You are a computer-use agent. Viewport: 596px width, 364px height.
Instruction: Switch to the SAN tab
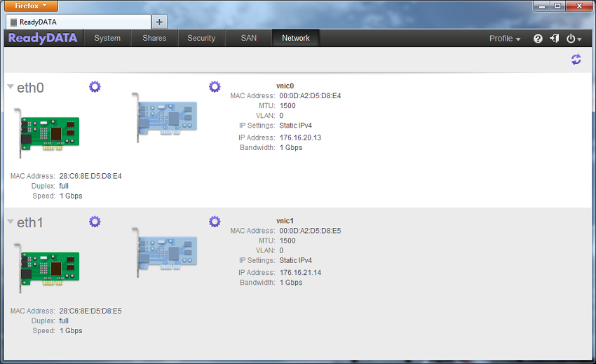tap(249, 38)
